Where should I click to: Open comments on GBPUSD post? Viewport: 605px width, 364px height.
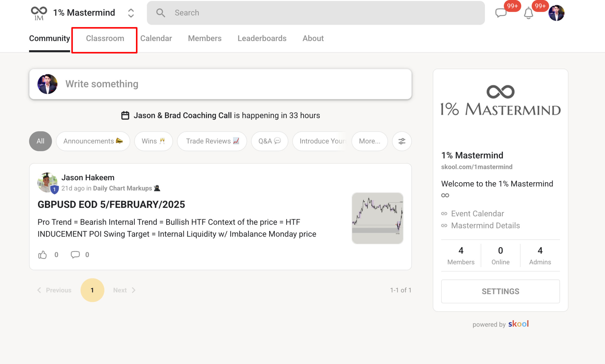point(75,255)
